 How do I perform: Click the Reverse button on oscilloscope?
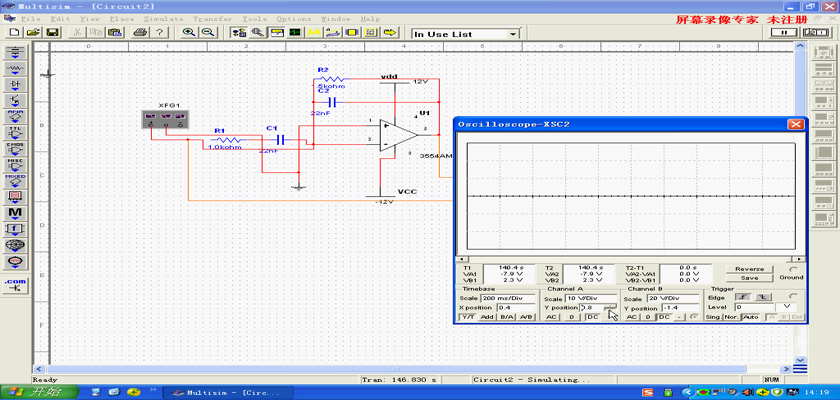(x=749, y=269)
